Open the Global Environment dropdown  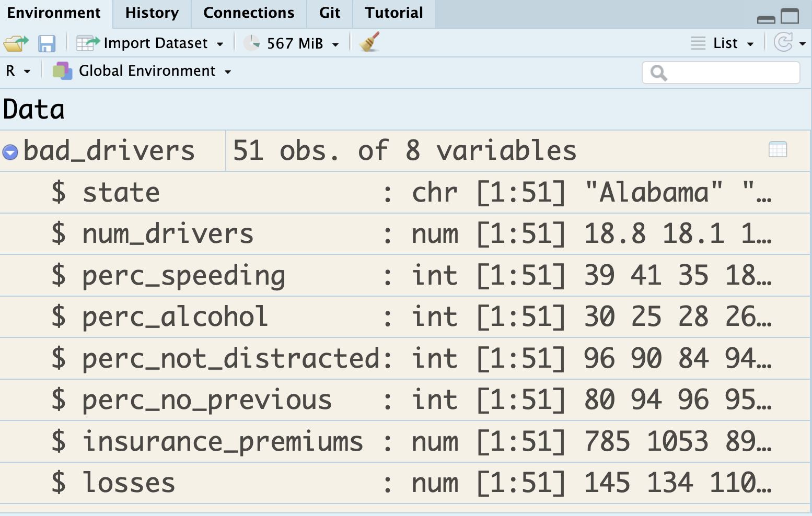pos(142,71)
